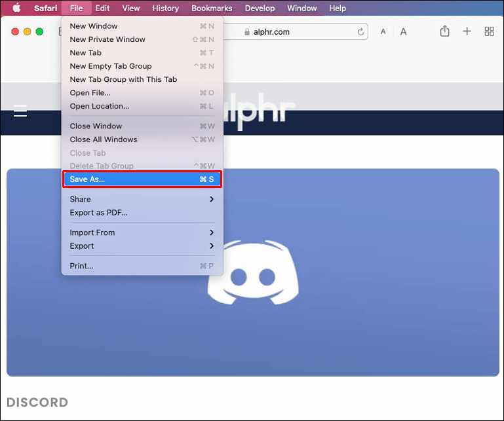This screenshot has height=421, width=504.
Task: Click the green fullscreen button
Action: click(x=39, y=31)
